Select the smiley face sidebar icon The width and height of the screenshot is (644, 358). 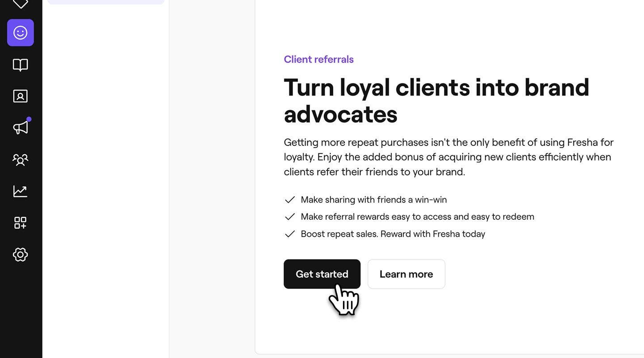pyautogui.click(x=20, y=31)
